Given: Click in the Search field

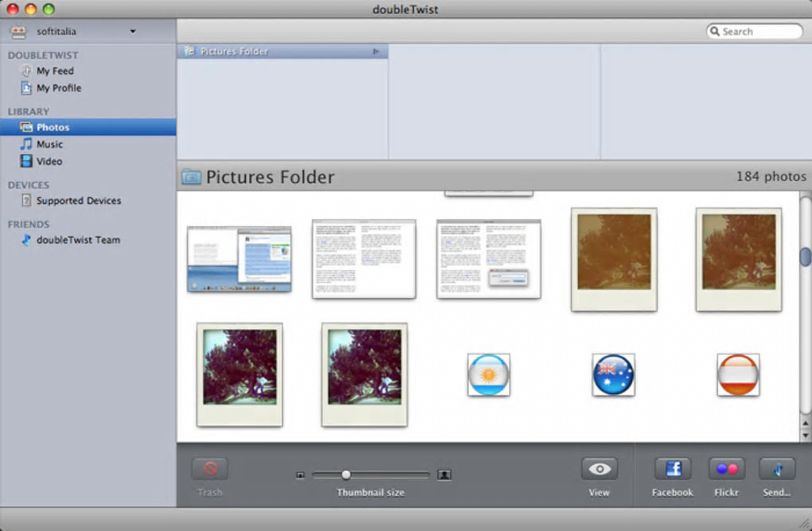Looking at the screenshot, I should coord(755,32).
